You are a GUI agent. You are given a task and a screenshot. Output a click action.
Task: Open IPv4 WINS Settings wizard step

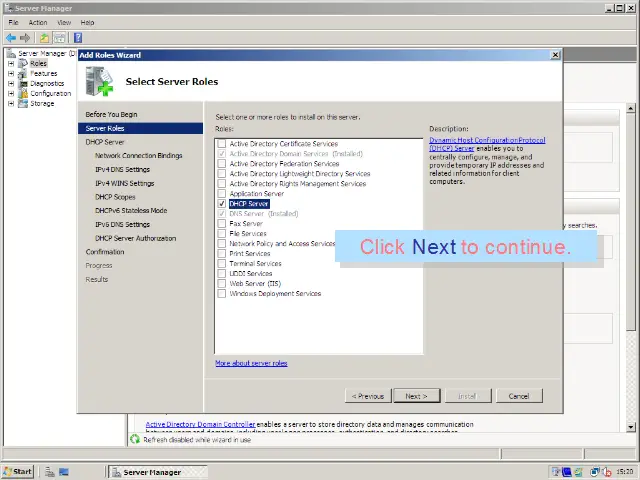[124, 183]
